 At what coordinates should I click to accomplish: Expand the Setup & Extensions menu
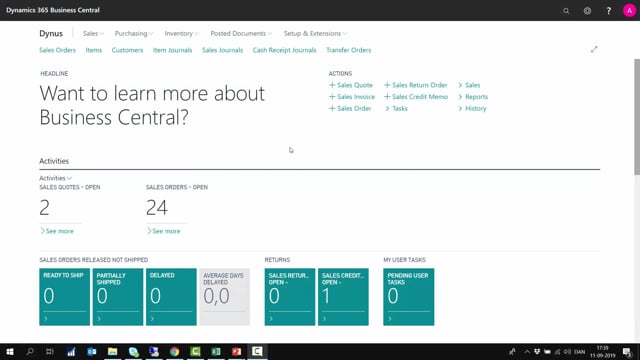[x=315, y=33]
